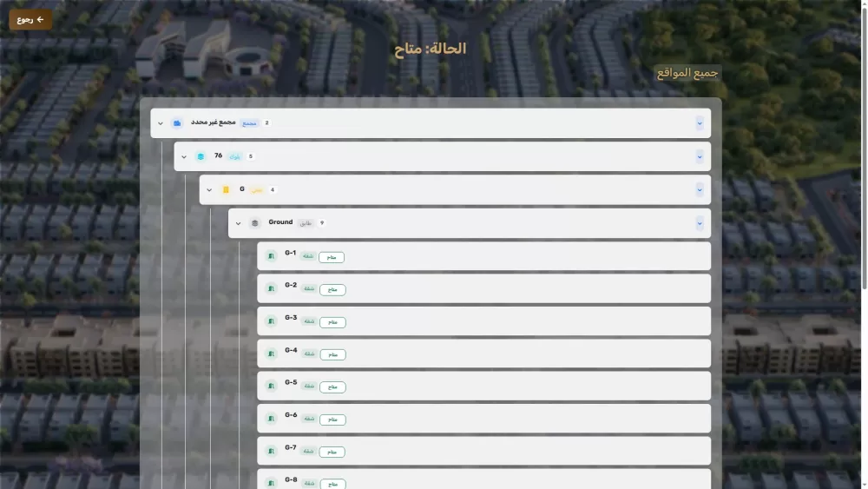Click the gray floor icon beside Ground
The image size is (868, 489).
tap(254, 223)
